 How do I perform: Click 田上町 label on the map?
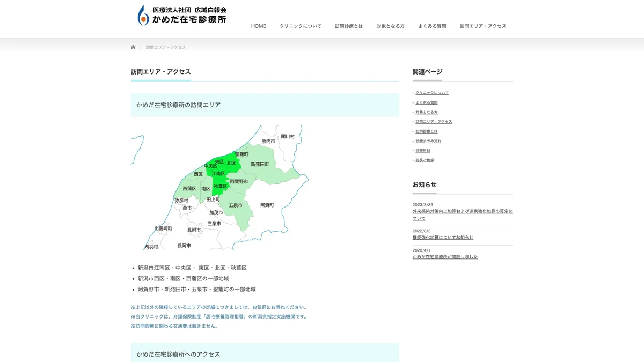point(213,200)
